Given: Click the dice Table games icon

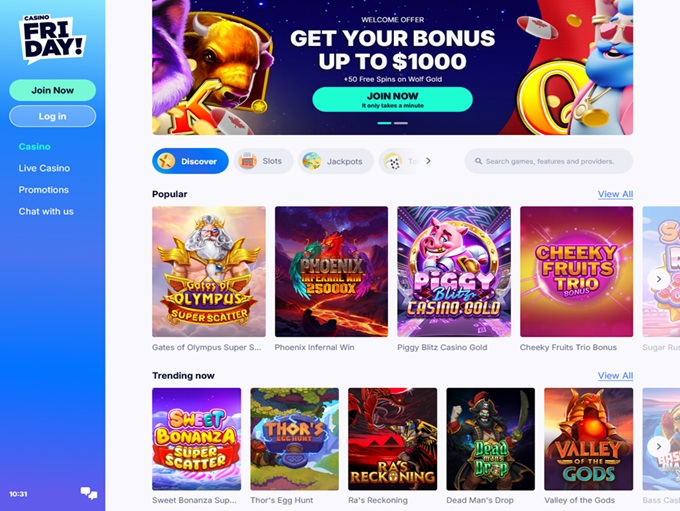Looking at the screenshot, I should pyautogui.click(x=393, y=161).
